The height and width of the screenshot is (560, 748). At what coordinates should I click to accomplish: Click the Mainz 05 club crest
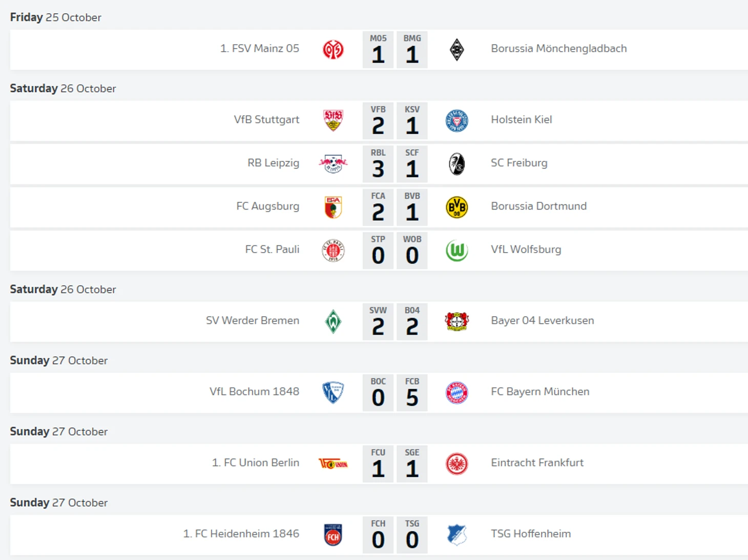tap(333, 50)
